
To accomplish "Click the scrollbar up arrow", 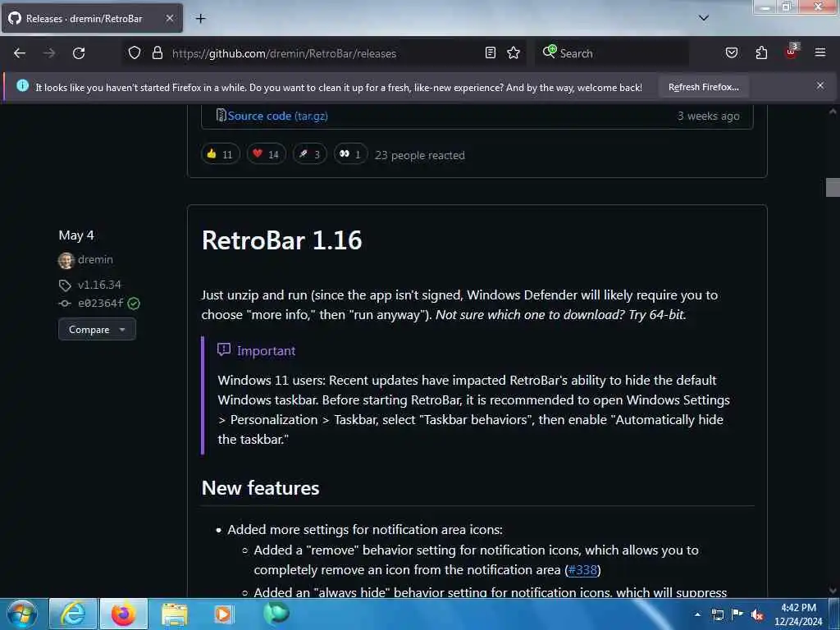I will tap(833, 112).
